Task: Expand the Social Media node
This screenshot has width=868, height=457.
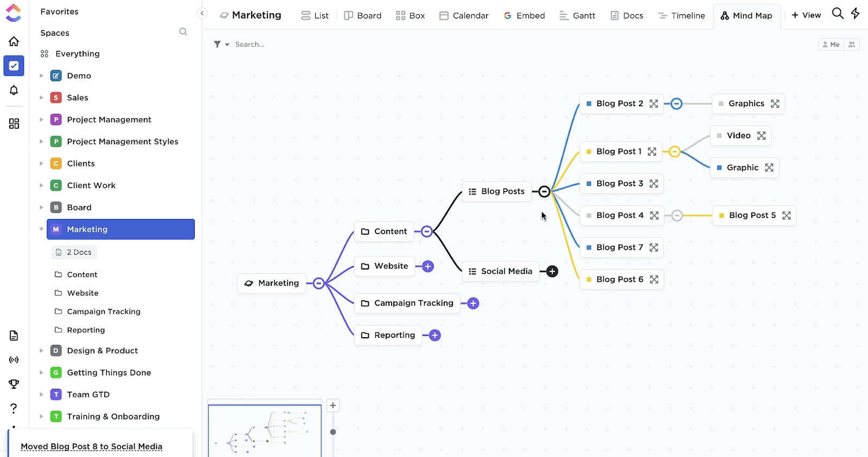Action: (x=552, y=272)
